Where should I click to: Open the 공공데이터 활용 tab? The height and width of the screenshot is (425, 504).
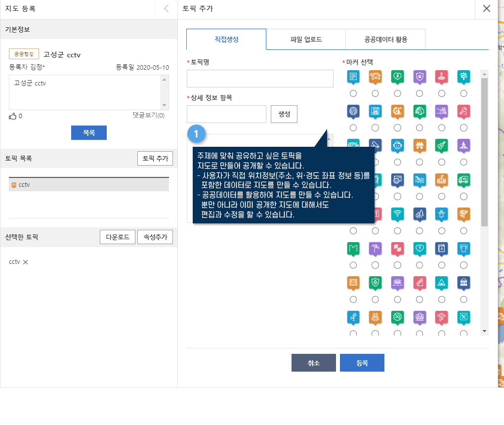pyautogui.click(x=385, y=40)
